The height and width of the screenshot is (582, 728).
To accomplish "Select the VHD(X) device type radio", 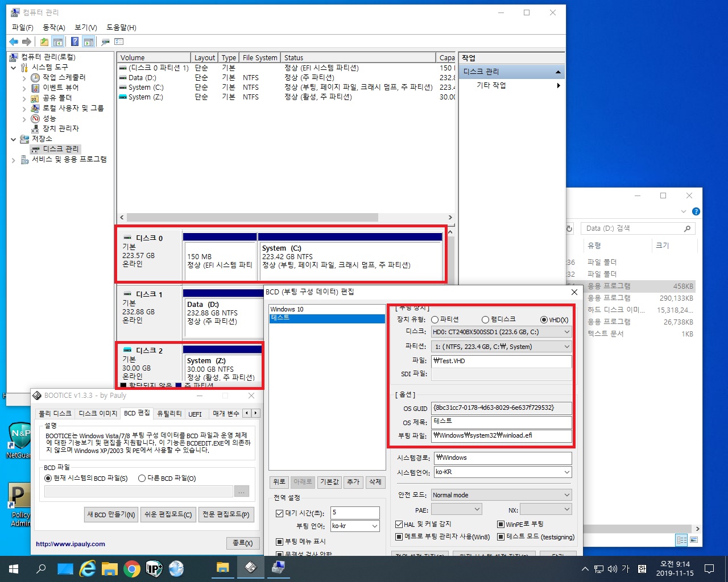I will pos(544,319).
